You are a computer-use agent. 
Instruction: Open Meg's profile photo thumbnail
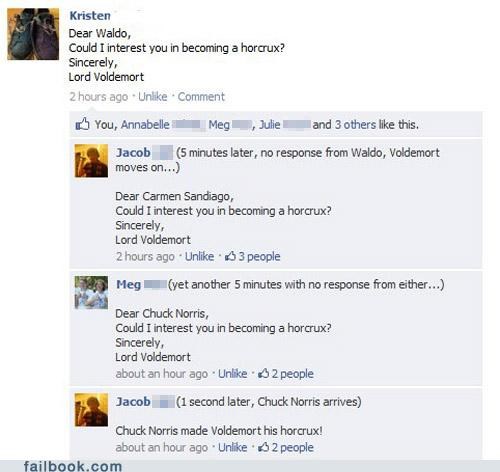[x=91, y=293]
